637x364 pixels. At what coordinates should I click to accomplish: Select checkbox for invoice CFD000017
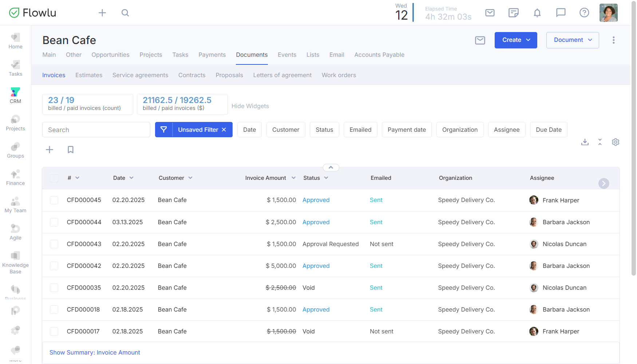click(x=54, y=331)
